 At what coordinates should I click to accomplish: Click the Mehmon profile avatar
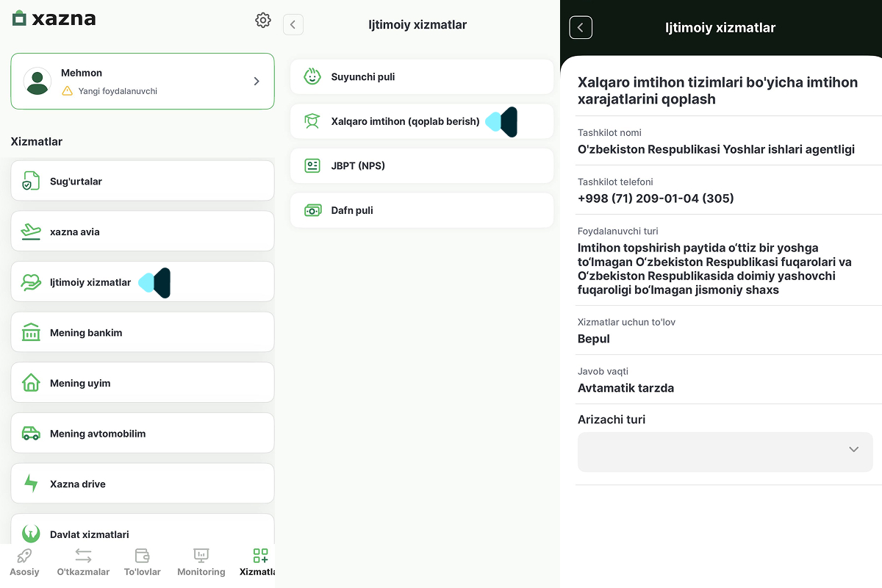click(x=37, y=81)
